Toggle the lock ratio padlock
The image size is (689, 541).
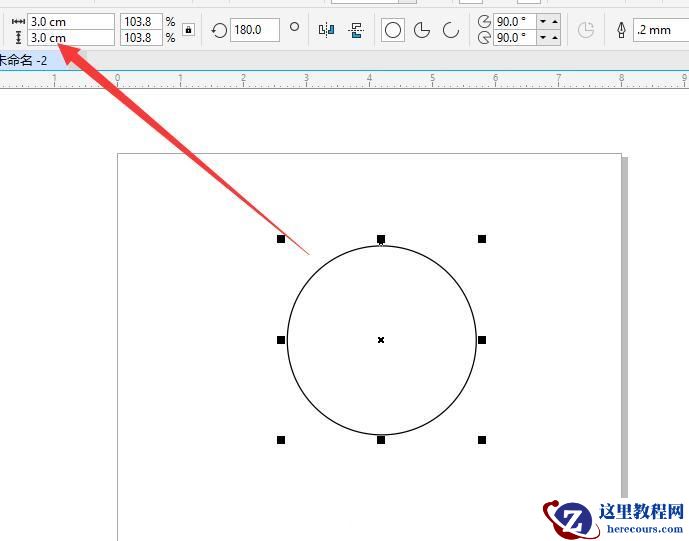click(188, 30)
